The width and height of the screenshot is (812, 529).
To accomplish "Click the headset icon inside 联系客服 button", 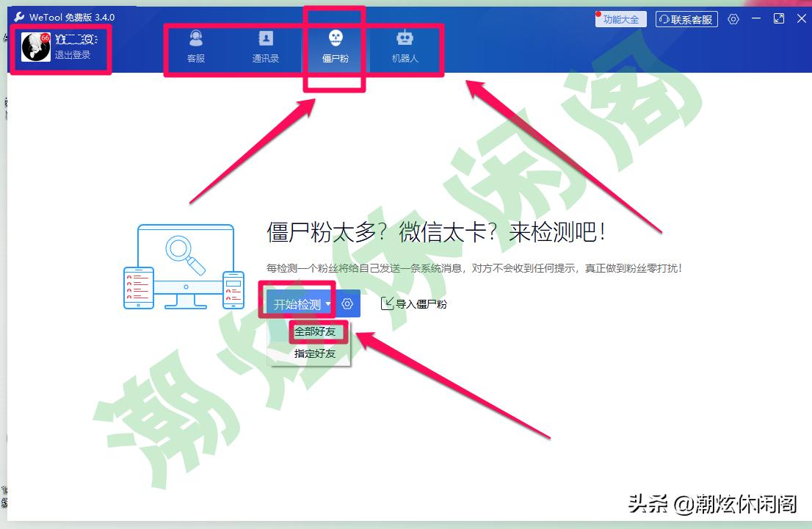I will [664, 19].
